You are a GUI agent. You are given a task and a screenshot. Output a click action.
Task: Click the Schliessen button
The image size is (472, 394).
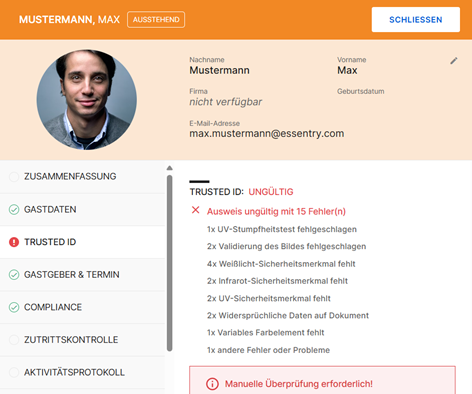tap(416, 20)
